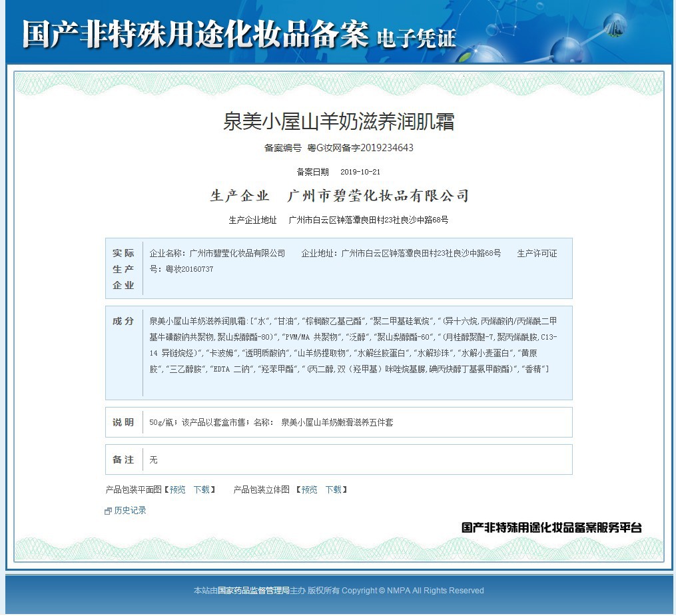Click the 国产非特殊用途化妆品备案服务平台 platform signature
This screenshot has height=616, width=676.
[x=551, y=527]
